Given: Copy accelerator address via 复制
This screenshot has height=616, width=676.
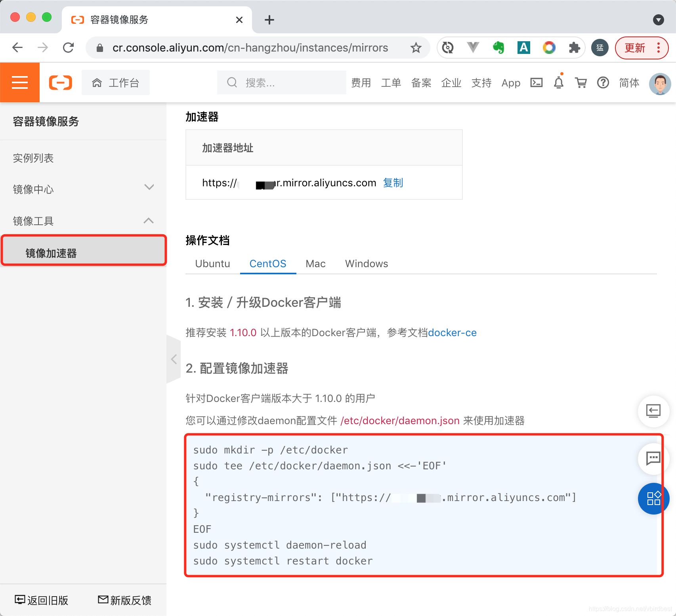Looking at the screenshot, I should 393,183.
